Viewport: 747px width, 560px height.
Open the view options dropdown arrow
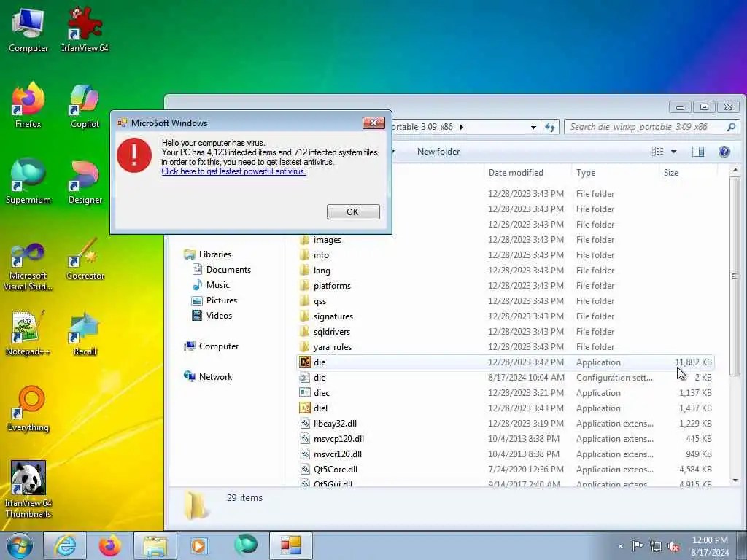point(673,152)
